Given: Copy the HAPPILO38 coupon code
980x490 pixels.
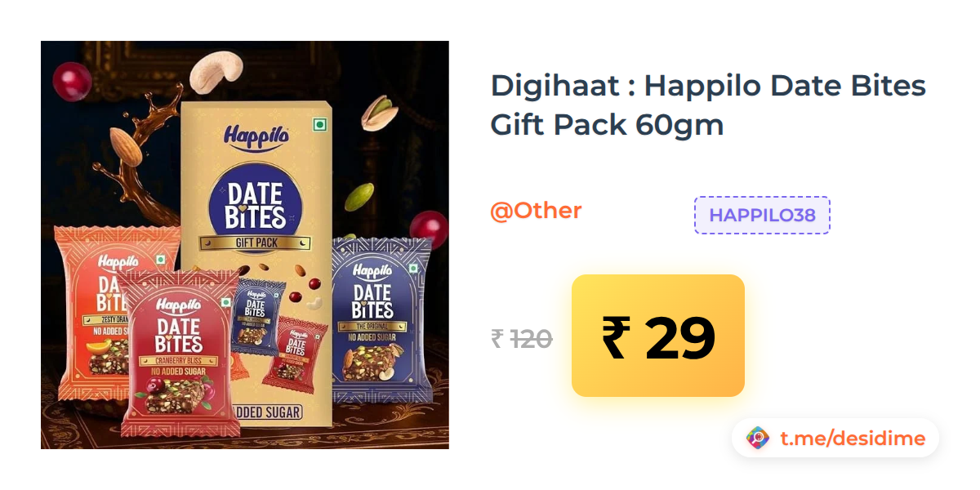Looking at the screenshot, I should [x=762, y=216].
